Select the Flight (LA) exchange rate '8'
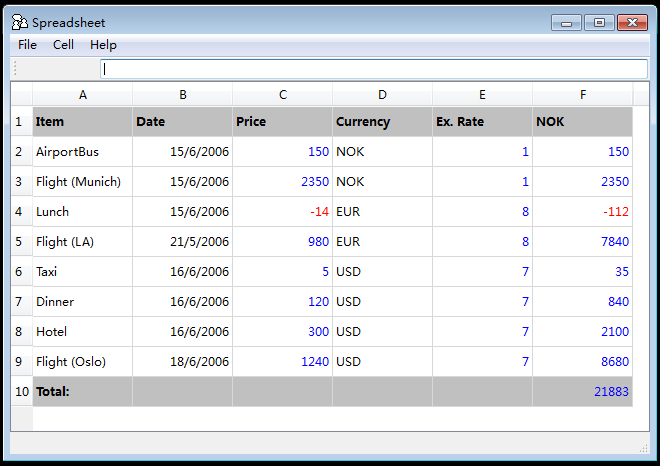This screenshot has width=660, height=466. tap(482, 242)
